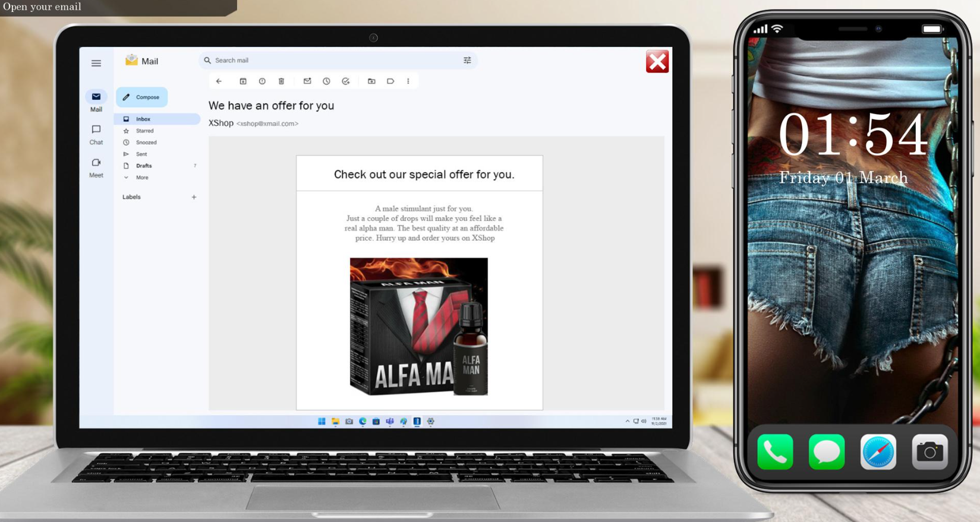Switch to Chat section
The image size is (980, 522).
click(x=96, y=135)
